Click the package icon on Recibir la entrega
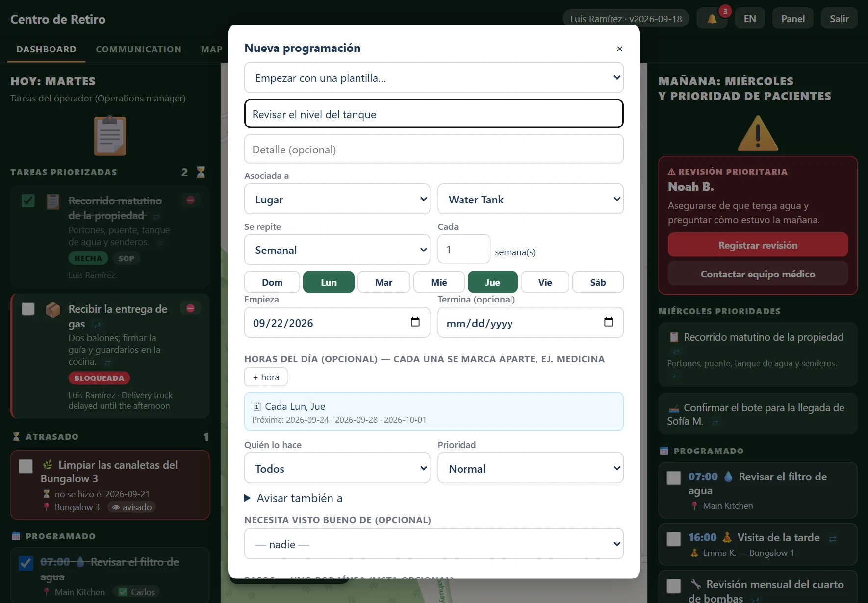The height and width of the screenshot is (603, 868). tap(53, 310)
